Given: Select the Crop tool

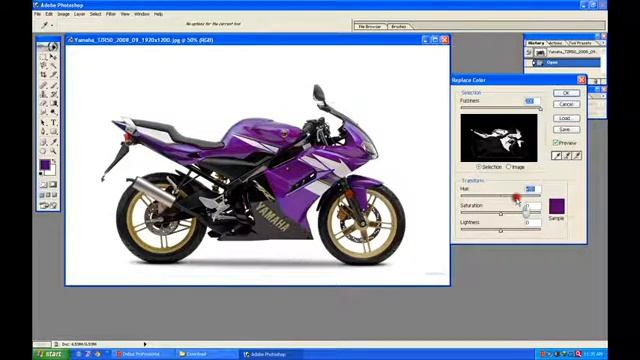Looking at the screenshot, I should [x=43, y=75].
